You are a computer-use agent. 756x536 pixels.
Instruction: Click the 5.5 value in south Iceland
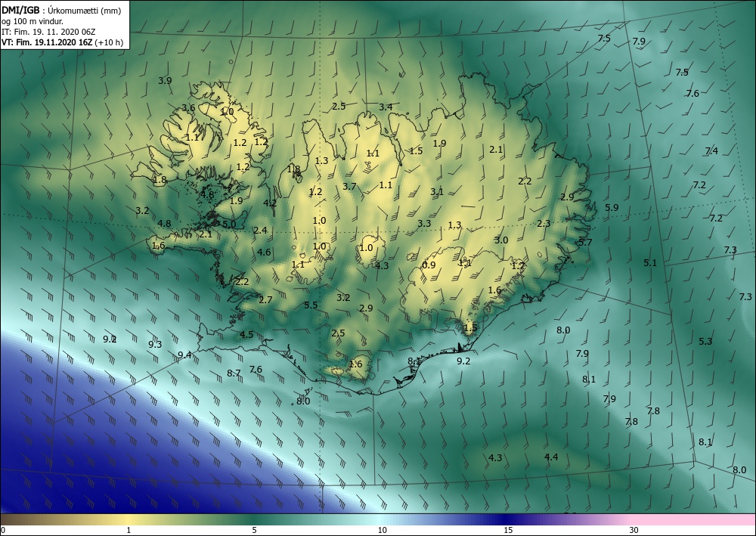tap(311, 305)
